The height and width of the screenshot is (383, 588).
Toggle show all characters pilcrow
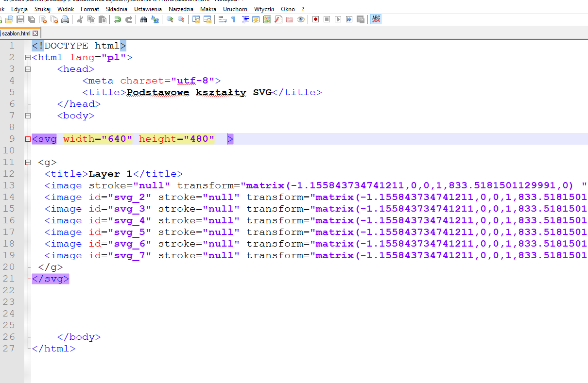[233, 19]
